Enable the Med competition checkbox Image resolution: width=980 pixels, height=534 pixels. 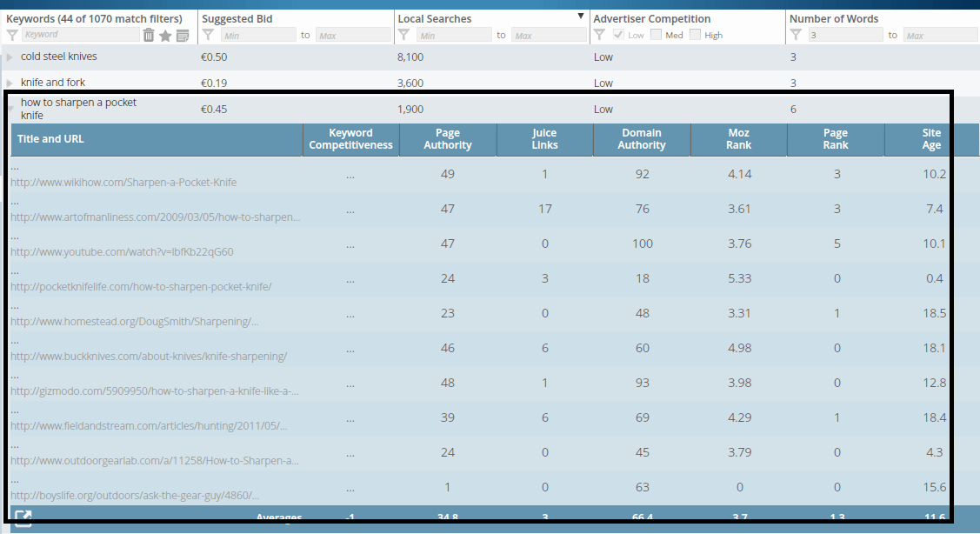(x=656, y=35)
